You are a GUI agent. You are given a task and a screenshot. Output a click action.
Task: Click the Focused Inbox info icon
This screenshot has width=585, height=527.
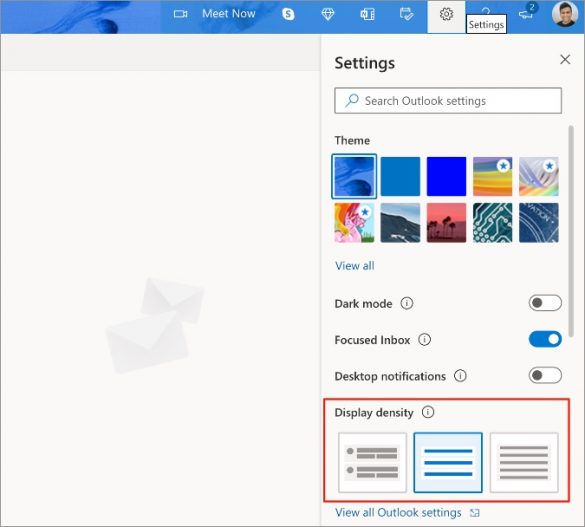coord(424,339)
